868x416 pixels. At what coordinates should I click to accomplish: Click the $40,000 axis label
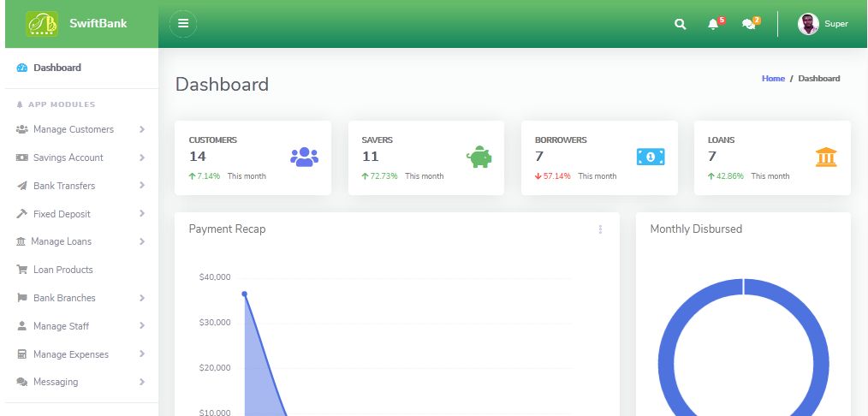click(x=215, y=277)
